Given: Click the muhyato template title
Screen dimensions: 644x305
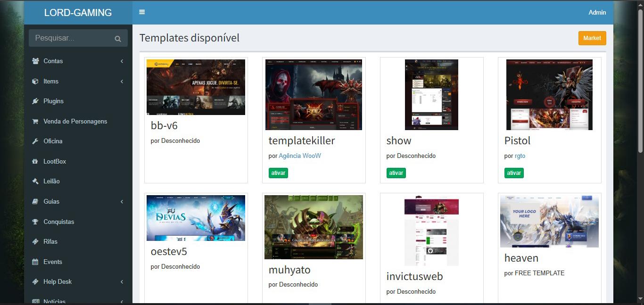Looking at the screenshot, I should (x=289, y=270).
